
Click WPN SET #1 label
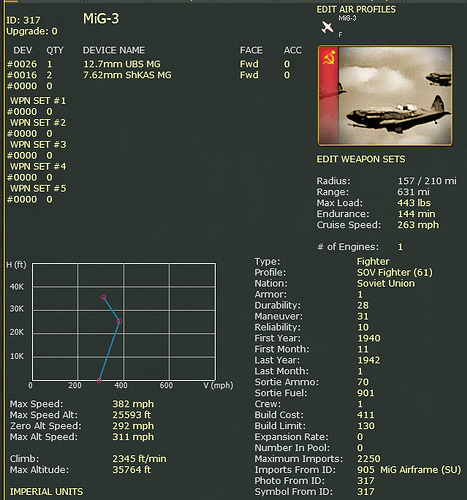point(38,101)
